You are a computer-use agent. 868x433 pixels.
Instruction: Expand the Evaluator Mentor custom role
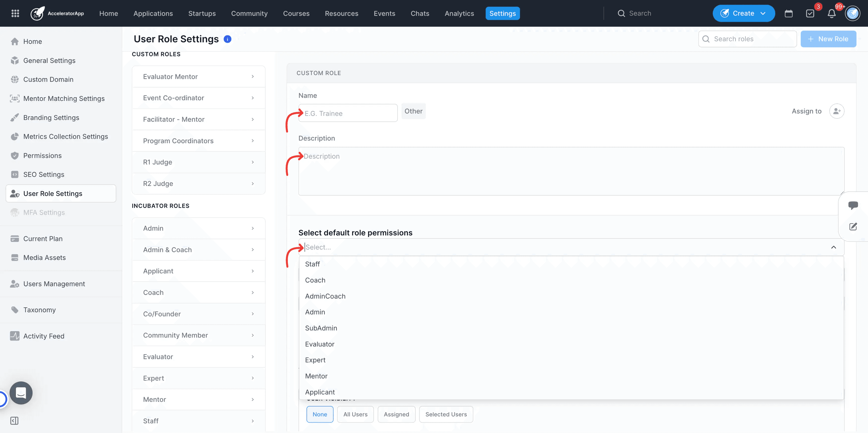198,76
